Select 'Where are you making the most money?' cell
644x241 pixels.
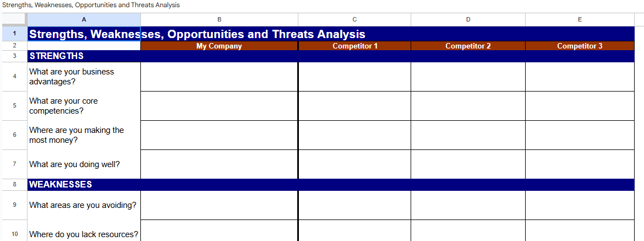click(84, 135)
